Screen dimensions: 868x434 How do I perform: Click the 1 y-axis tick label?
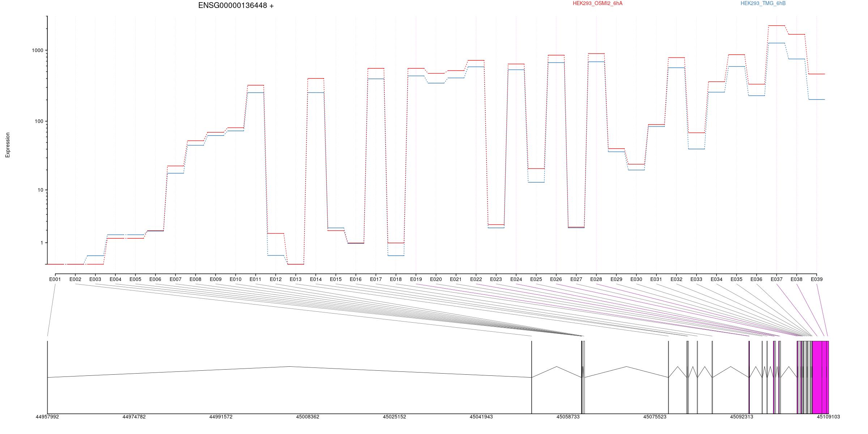pyautogui.click(x=42, y=243)
